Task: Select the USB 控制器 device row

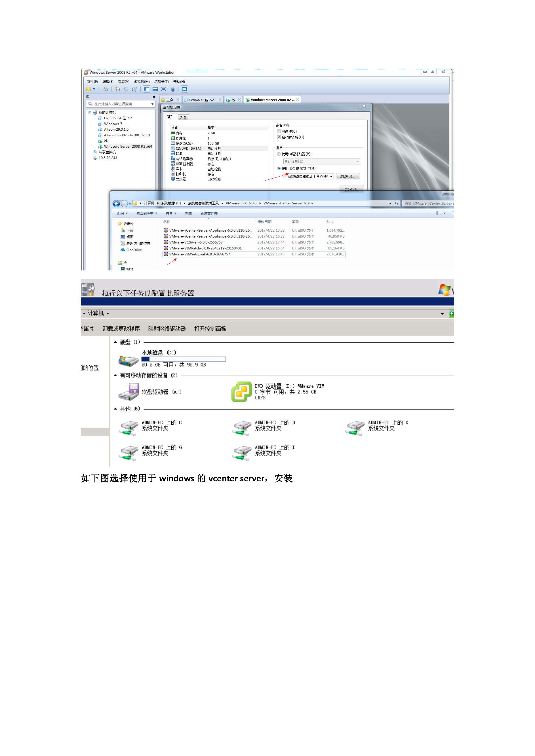Action: tap(219, 164)
